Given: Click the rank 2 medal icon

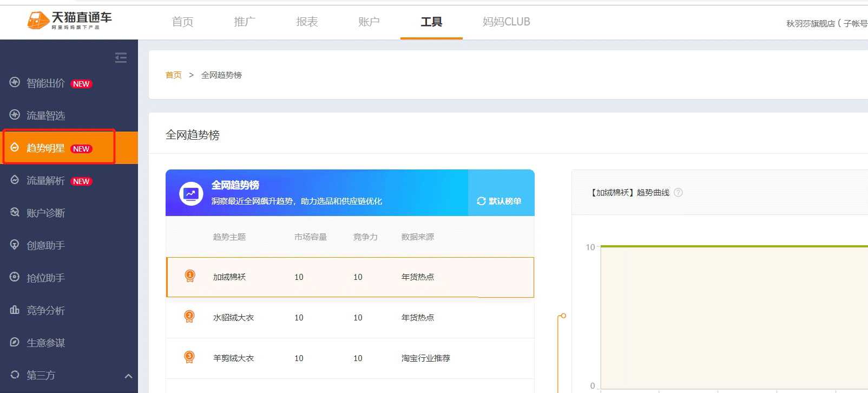Looking at the screenshot, I should pyautogui.click(x=189, y=317).
